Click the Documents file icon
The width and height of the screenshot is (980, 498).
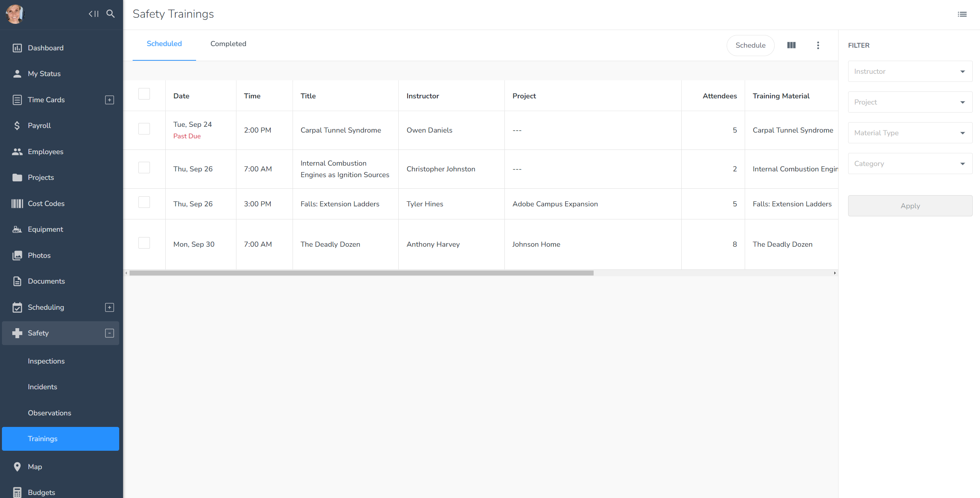coord(17,281)
